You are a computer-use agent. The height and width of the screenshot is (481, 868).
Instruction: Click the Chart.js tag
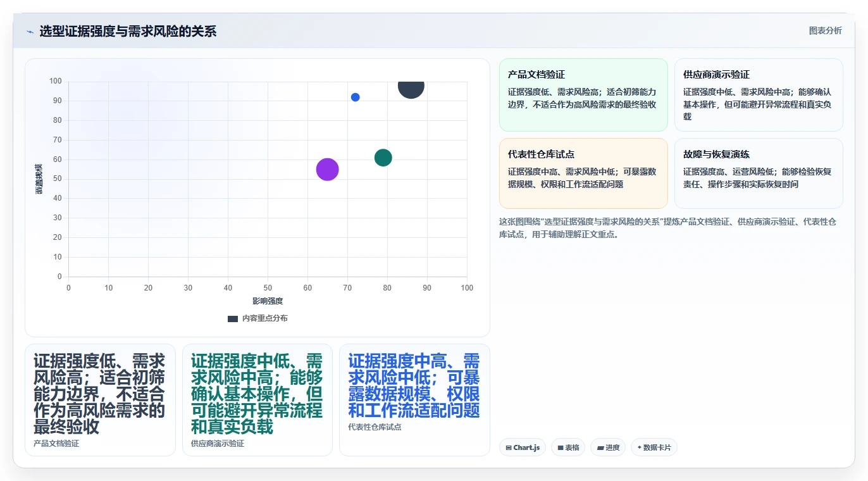click(523, 447)
